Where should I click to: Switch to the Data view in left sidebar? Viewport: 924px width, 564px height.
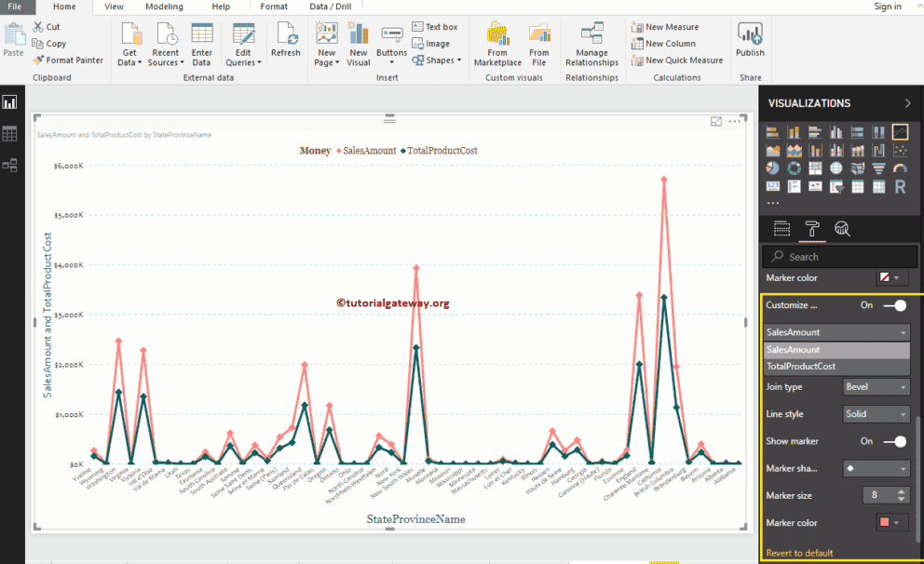(10, 134)
